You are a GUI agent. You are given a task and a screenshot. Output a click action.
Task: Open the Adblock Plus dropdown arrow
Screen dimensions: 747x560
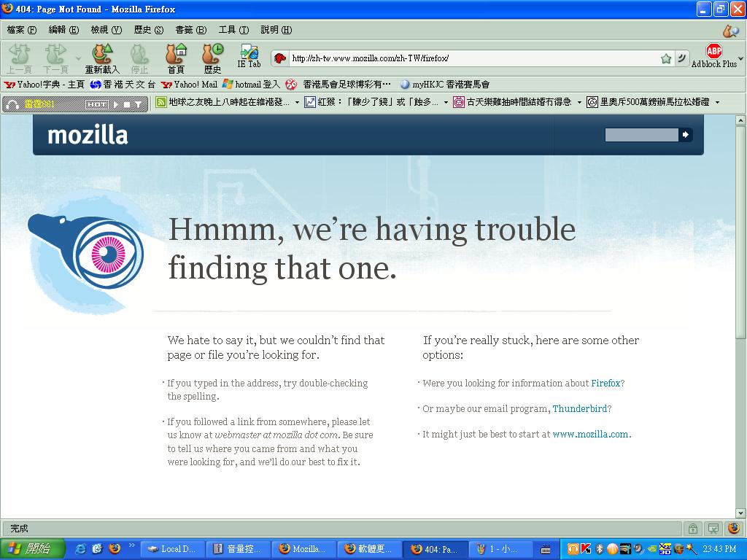741,58
